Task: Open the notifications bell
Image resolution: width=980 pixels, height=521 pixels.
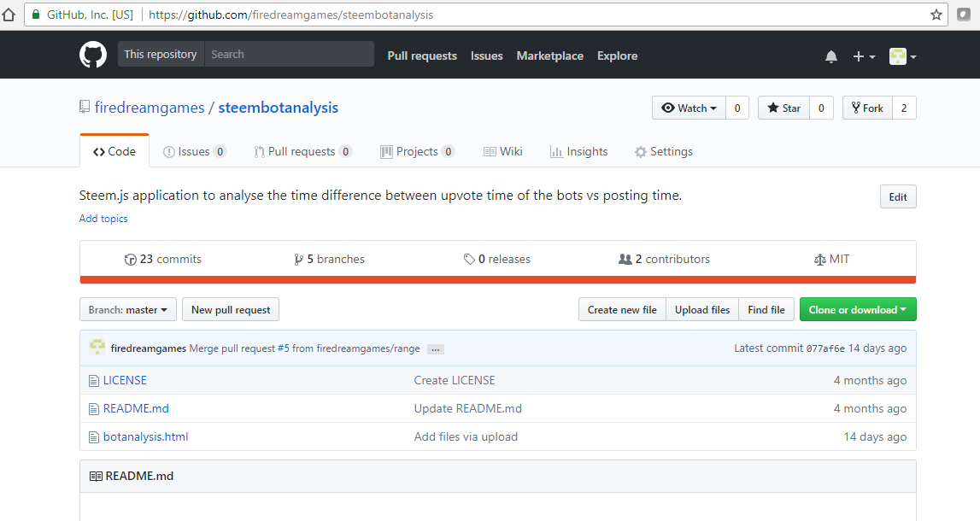Action: coord(830,57)
